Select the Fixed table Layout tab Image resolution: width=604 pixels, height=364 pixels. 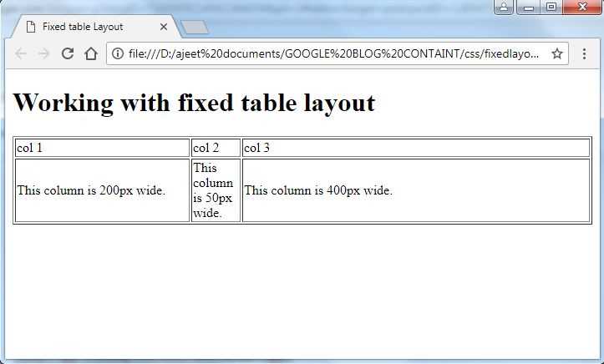[95, 27]
